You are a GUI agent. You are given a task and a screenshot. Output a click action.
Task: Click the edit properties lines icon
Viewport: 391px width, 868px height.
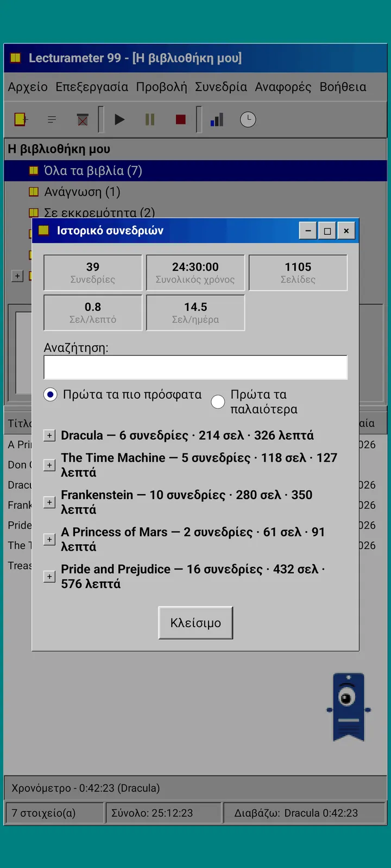52,119
